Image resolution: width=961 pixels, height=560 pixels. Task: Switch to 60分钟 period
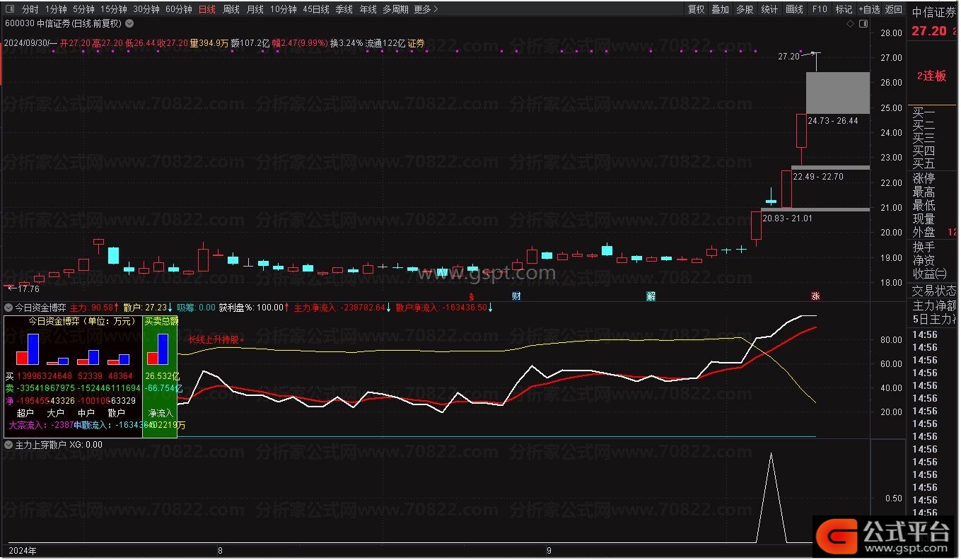[x=178, y=10]
